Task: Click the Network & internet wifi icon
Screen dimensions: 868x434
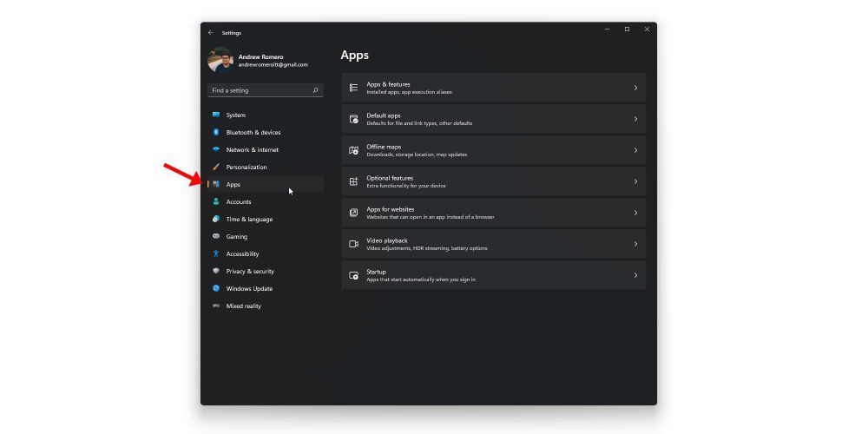Action: pos(216,149)
